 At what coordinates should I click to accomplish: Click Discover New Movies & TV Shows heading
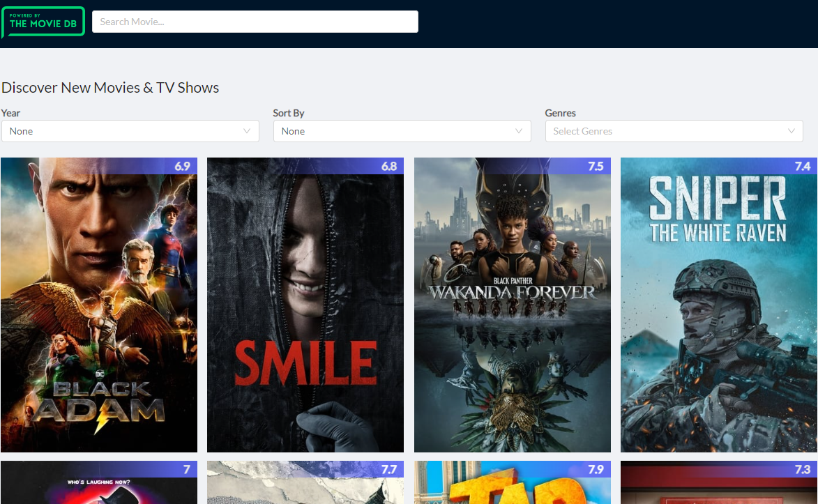110,88
